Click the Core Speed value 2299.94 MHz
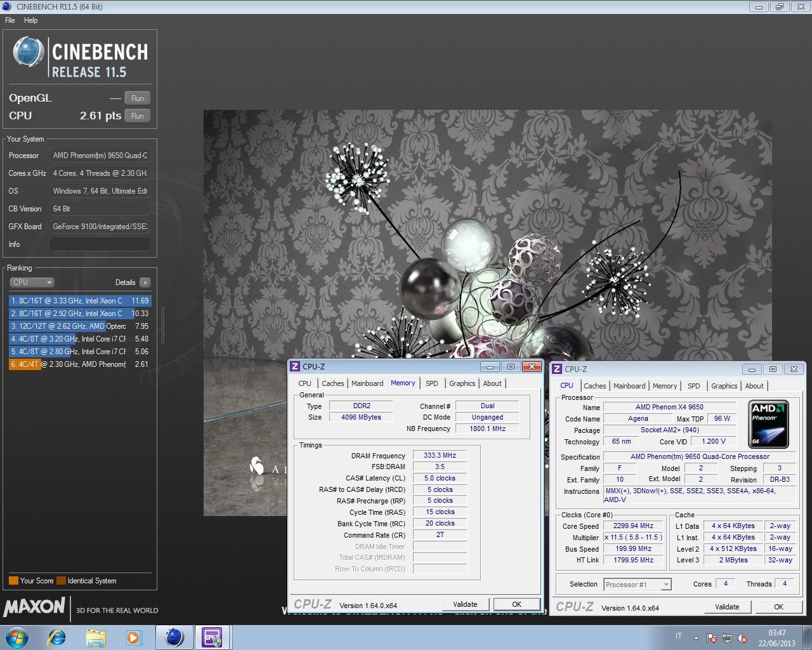 pos(633,526)
